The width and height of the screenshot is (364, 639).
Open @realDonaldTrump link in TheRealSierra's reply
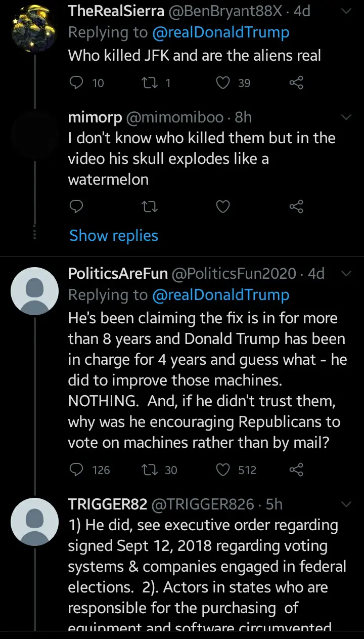click(221, 33)
